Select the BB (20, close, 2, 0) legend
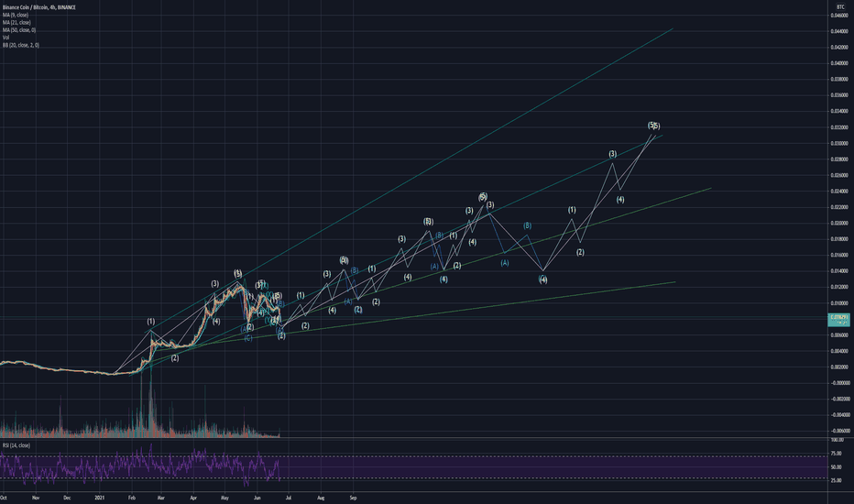Viewport: 854px width, 504px height. [x=21, y=45]
